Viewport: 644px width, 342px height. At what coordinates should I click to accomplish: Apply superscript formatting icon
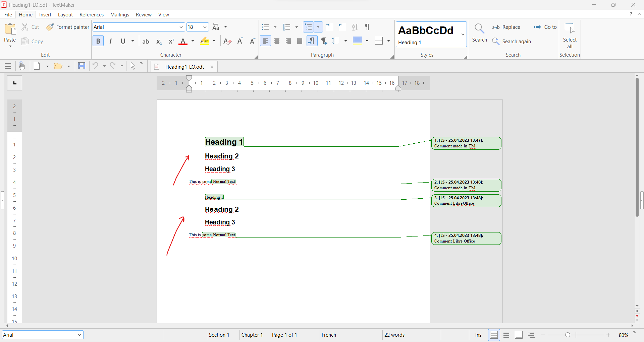[171, 42]
